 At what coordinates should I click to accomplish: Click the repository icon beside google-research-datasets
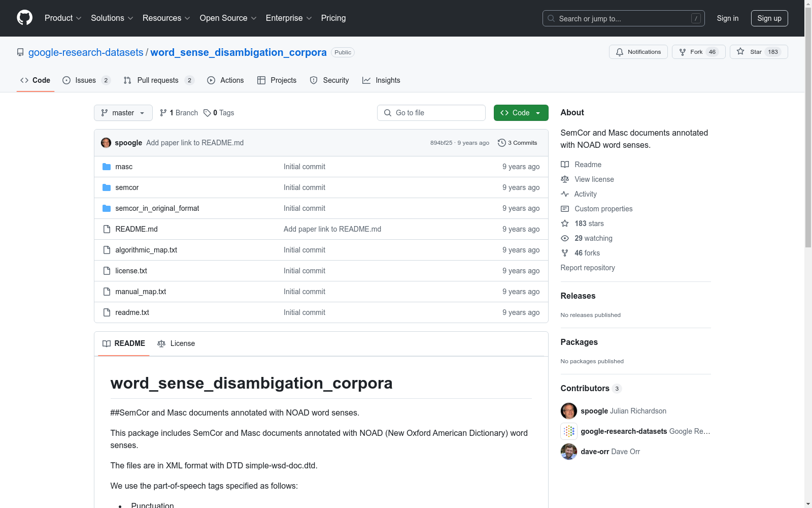(x=20, y=52)
